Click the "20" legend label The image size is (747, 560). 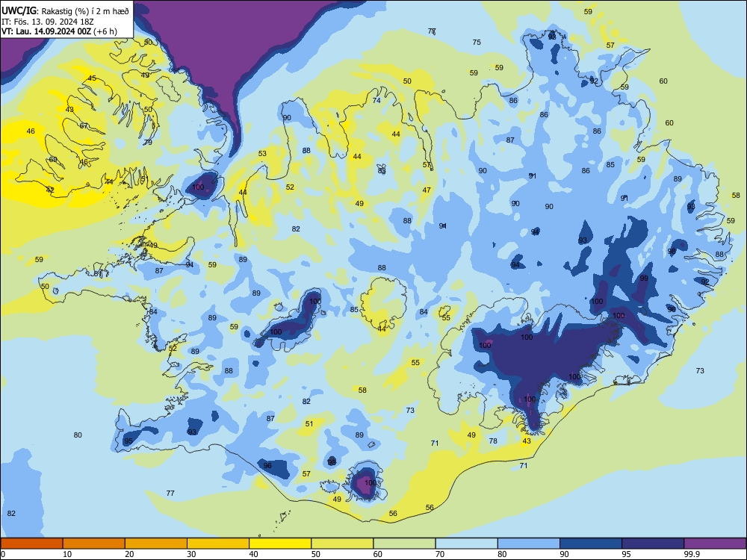click(x=129, y=554)
